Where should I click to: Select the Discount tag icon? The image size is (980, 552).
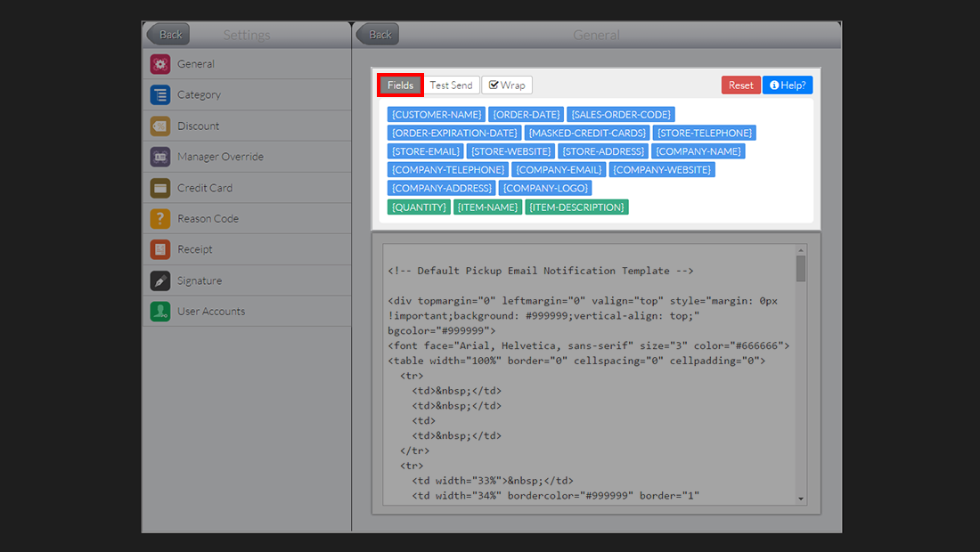[x=160, y=126]
